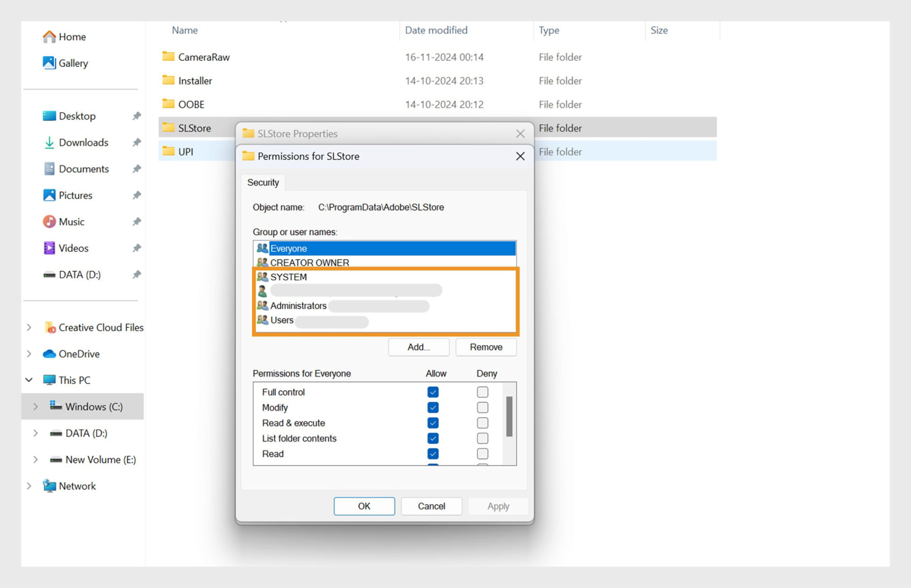
Task: Expand New Volume (E:)
Action: point(36,459)
